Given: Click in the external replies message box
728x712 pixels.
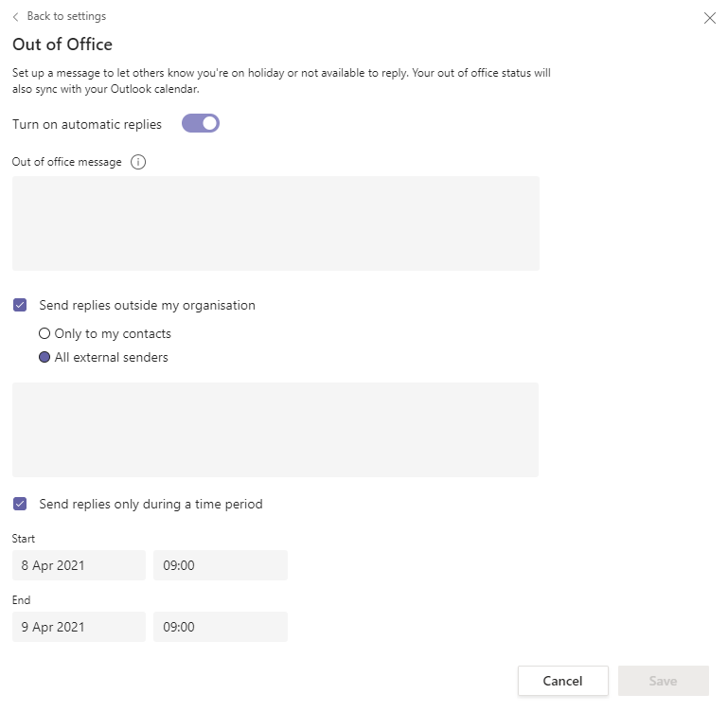Looking at the screenshot, I should pyautogui.click(x=275, y=430).
